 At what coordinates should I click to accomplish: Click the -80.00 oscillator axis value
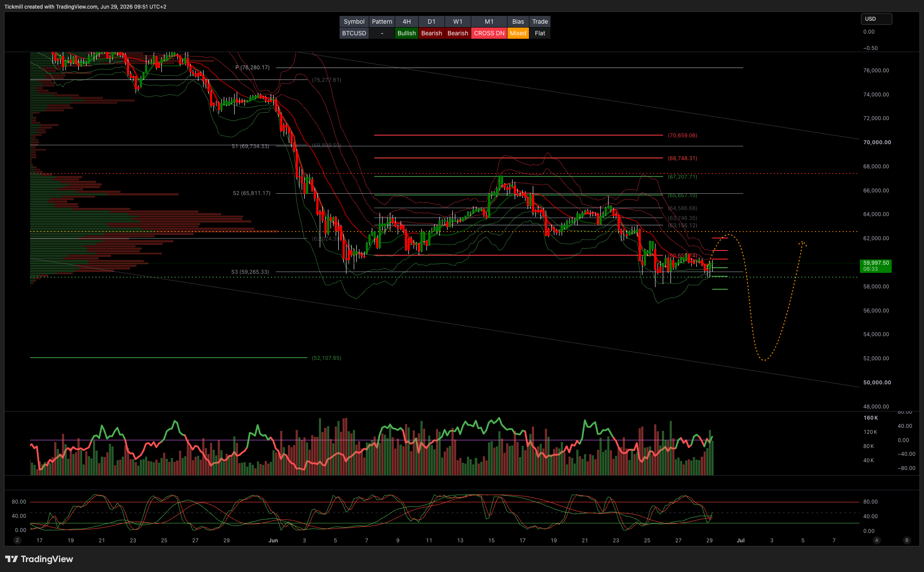(x=906, y=468)
